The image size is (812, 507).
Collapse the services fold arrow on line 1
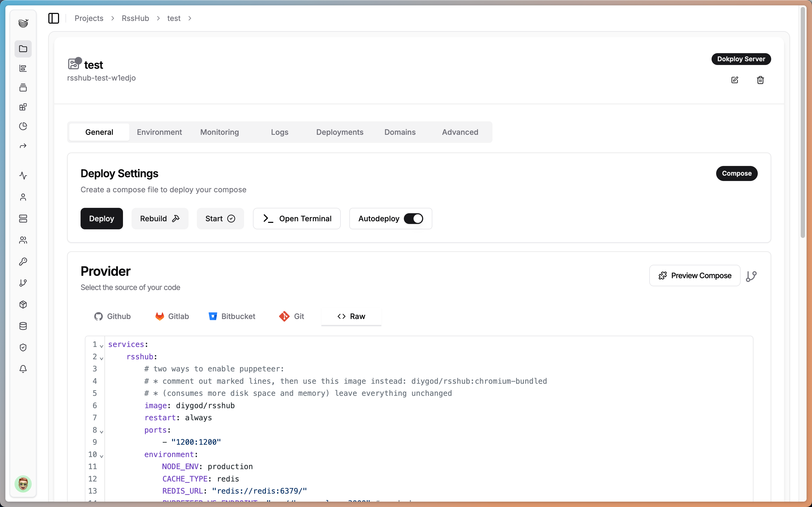[x=102, y=346]
